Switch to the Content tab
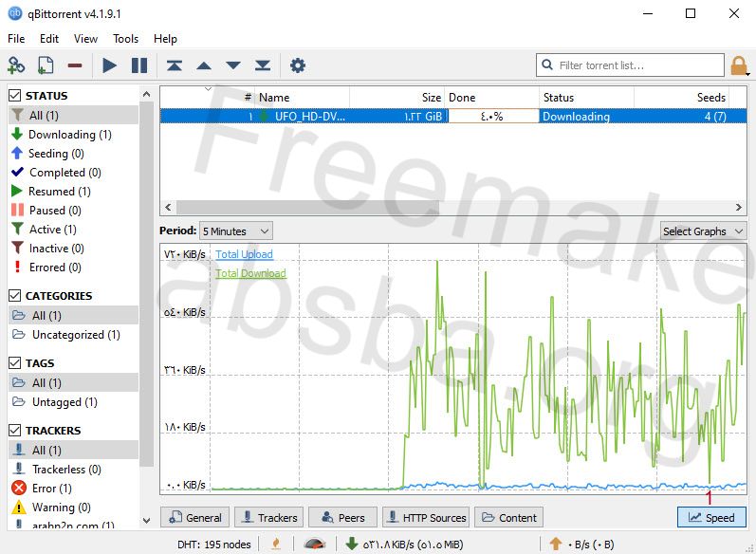 (x=509, y=518)
